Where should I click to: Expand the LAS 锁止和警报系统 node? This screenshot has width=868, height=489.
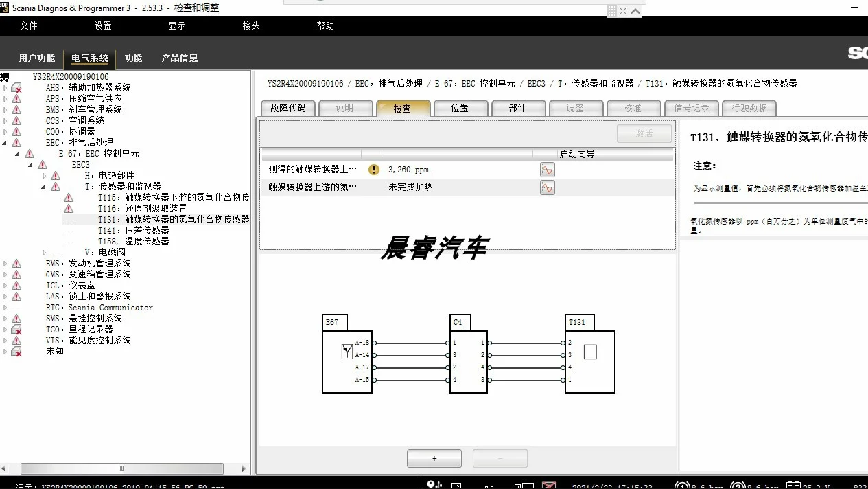(x=5, y=297)
